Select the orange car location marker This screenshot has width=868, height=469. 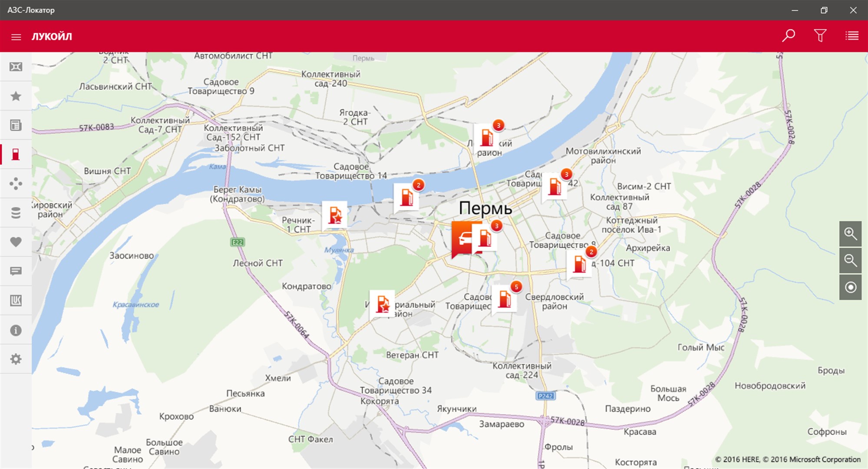point(463,239)
